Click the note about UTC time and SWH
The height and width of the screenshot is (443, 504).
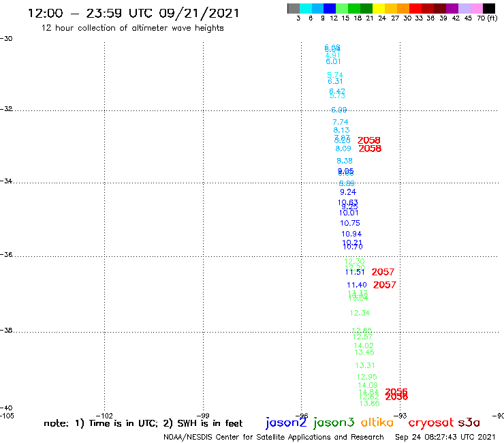click(x=143, y=423)
